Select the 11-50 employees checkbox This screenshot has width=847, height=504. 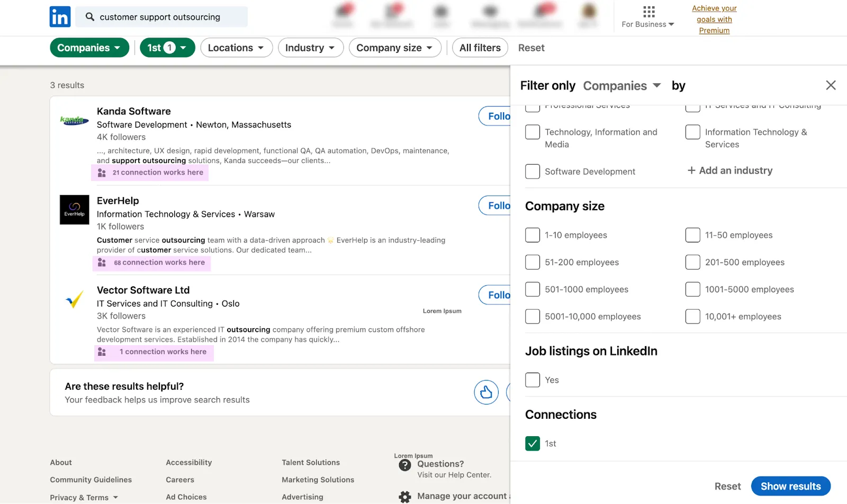[692, 235]
